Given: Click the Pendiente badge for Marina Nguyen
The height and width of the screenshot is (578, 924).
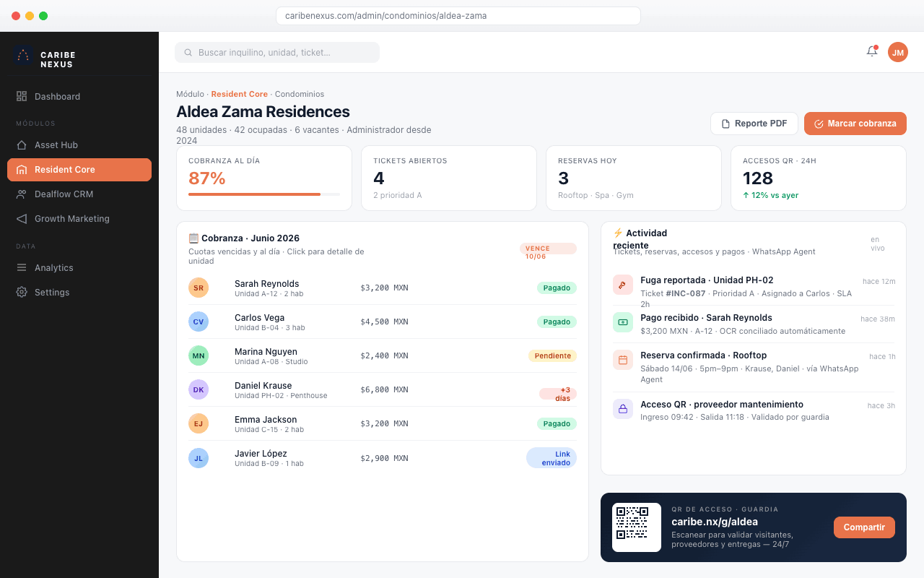Looking at the screenshot, I should [552, 355].
